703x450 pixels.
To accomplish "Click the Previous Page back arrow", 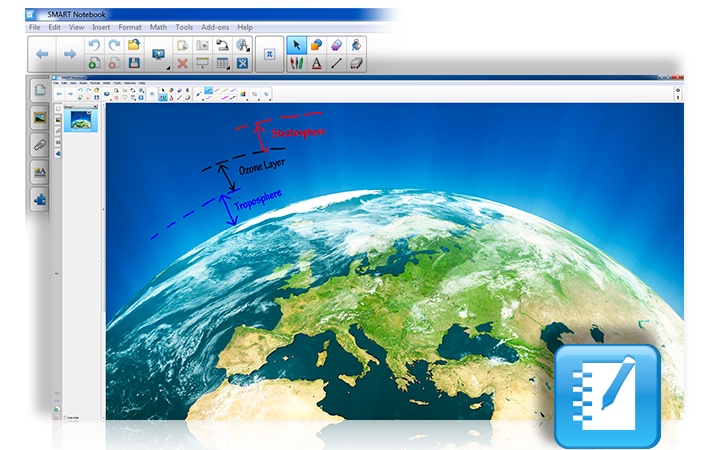I will pyautogui.click(x=42, y=54).
